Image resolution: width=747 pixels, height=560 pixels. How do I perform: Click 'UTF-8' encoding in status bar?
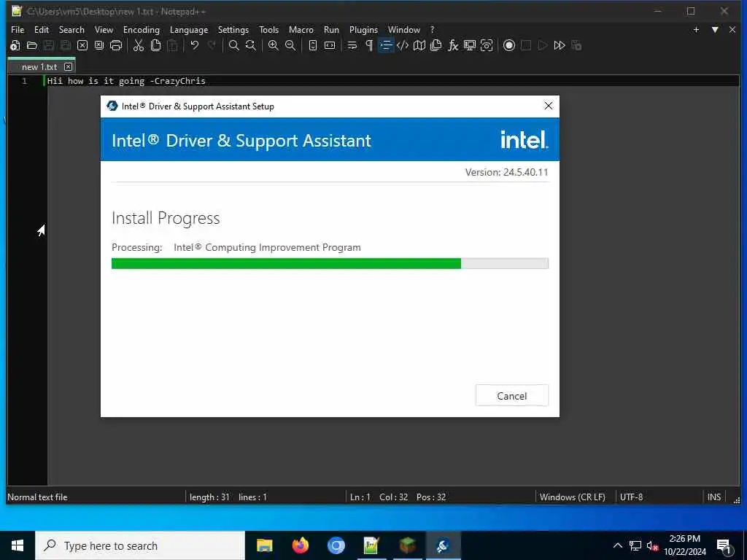tap(631, 497)
